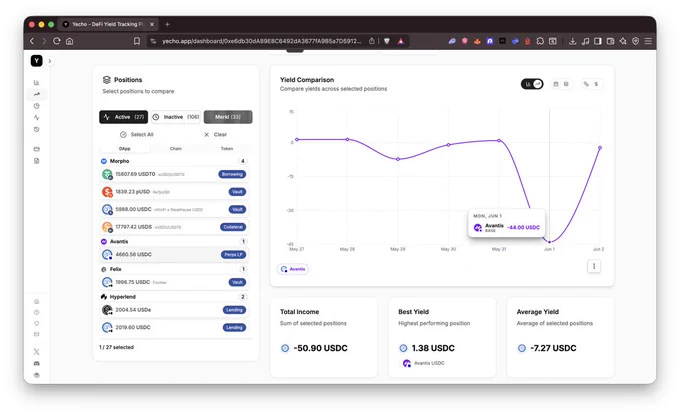Viewport: 680px width, 415px height.
Task: Expand the sidebar with the chevron arrow
Action: [50, 61]
